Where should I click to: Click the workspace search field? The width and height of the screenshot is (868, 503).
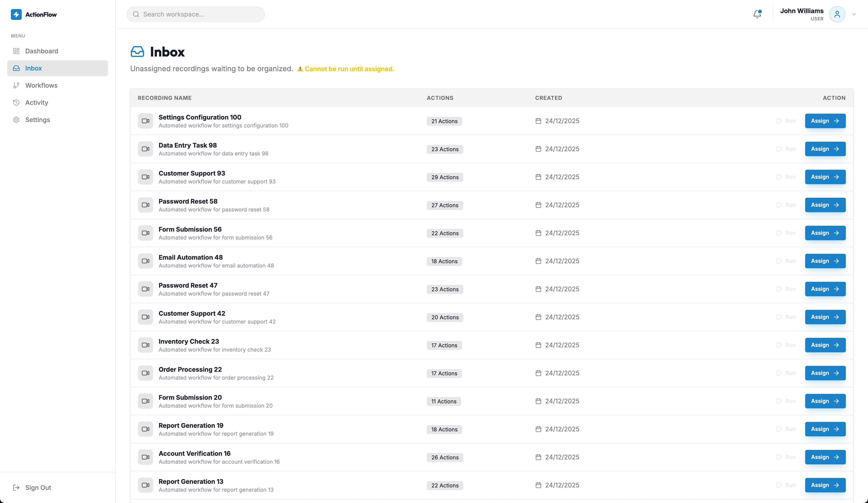[x=195, y=14]
